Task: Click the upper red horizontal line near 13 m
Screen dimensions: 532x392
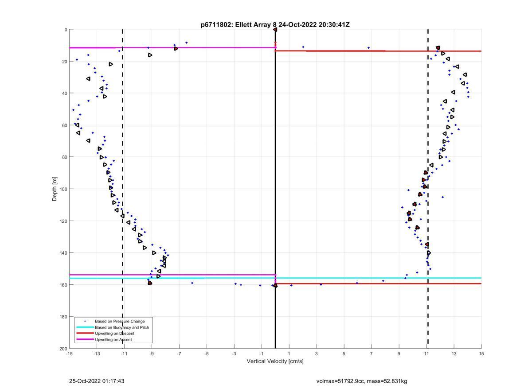Action: coord(378,51)
